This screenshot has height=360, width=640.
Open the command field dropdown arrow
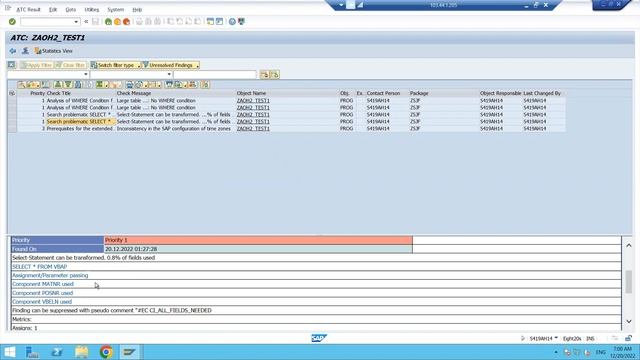(x=76, y=22)
